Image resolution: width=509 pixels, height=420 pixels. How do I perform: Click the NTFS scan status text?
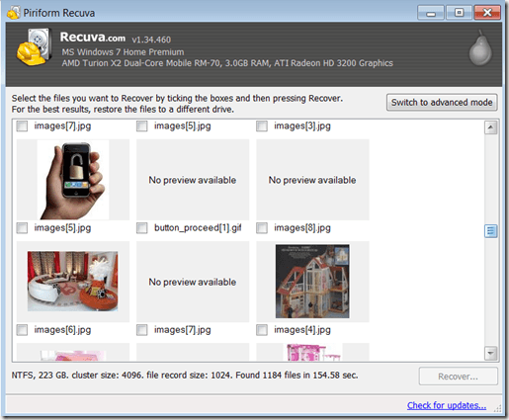click(185, 376)
